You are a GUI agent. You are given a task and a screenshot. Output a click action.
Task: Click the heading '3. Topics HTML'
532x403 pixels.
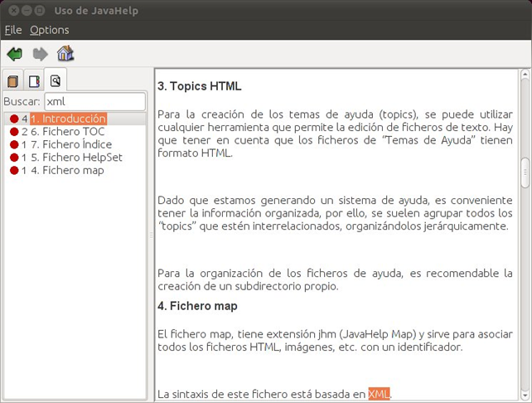click(x=200, y=86)
